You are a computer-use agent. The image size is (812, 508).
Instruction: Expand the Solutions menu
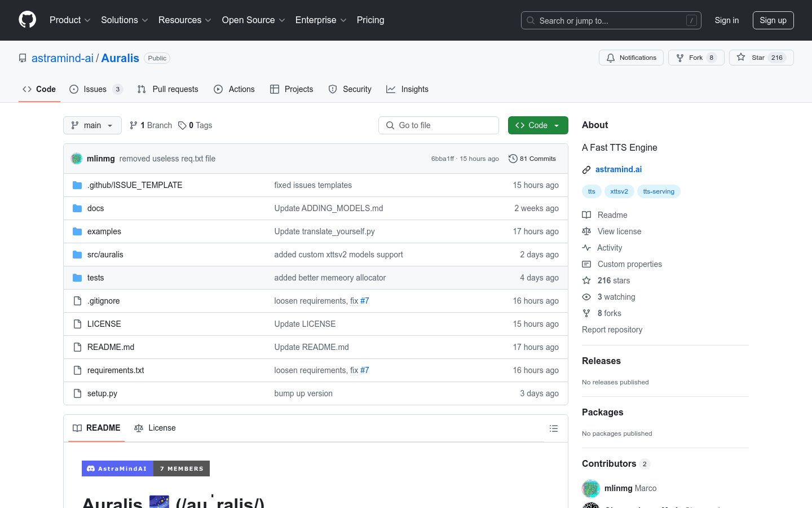[x=125, y=20]
